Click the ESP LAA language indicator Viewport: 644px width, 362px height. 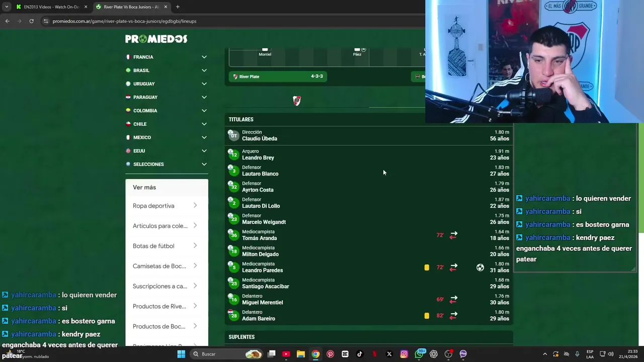[590, 354]
